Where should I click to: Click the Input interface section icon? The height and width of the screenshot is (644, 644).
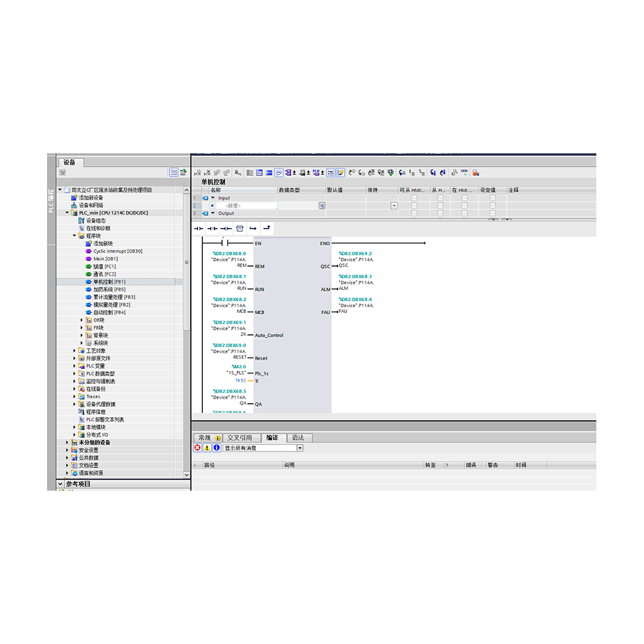[x=205, y=198]
